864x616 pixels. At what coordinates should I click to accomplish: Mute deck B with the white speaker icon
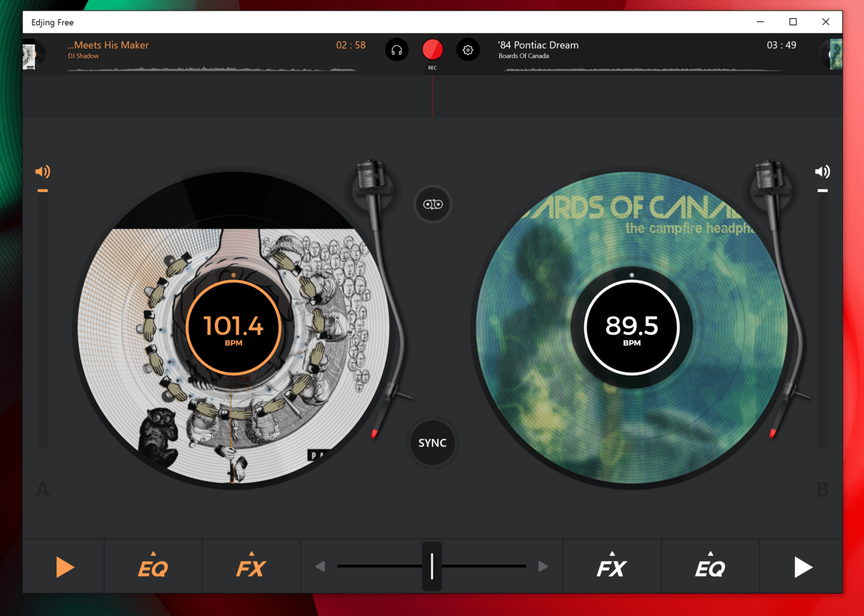pos(822,172)
